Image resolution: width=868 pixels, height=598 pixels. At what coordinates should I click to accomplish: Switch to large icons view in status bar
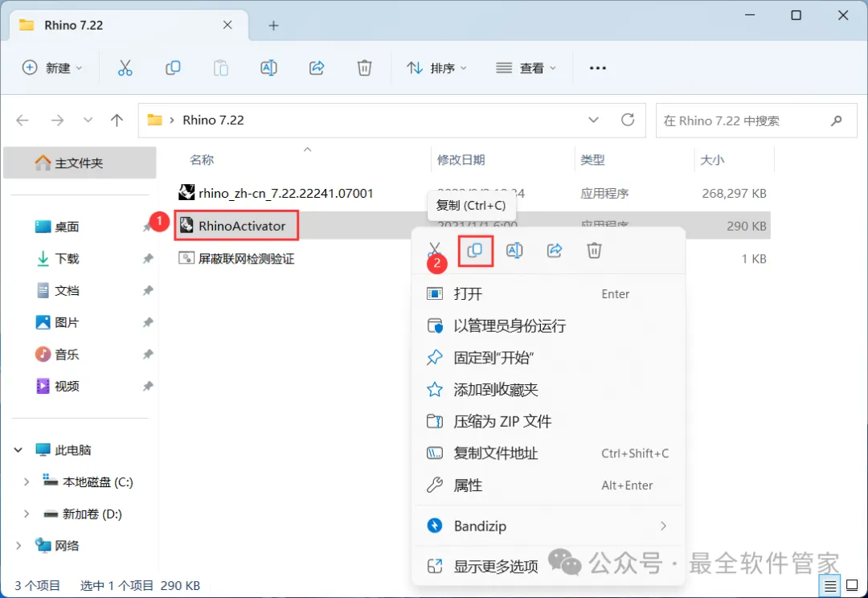852,585
